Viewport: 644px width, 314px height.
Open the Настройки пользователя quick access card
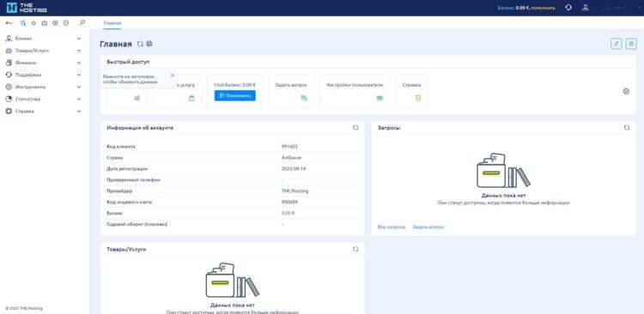(x=355, y=92)
